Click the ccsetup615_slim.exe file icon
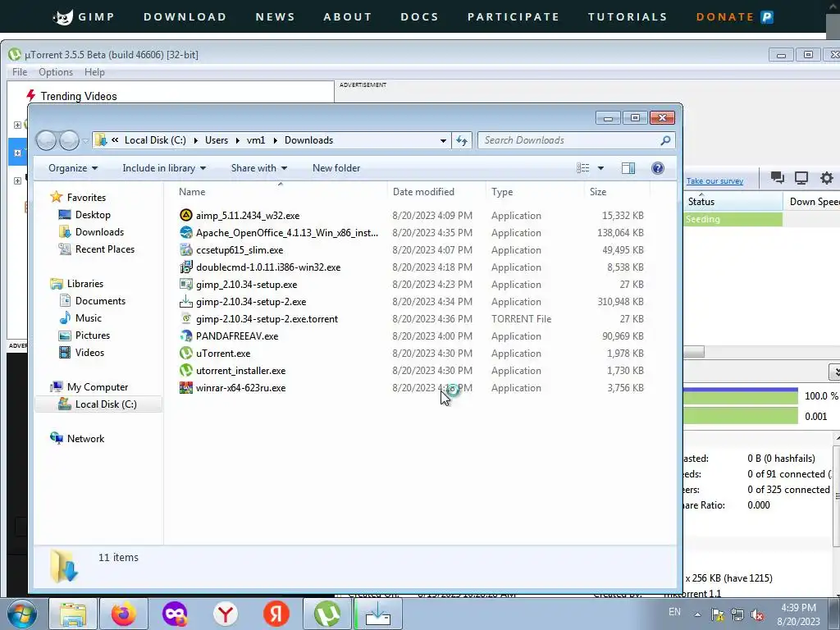 tap(186, 249)
